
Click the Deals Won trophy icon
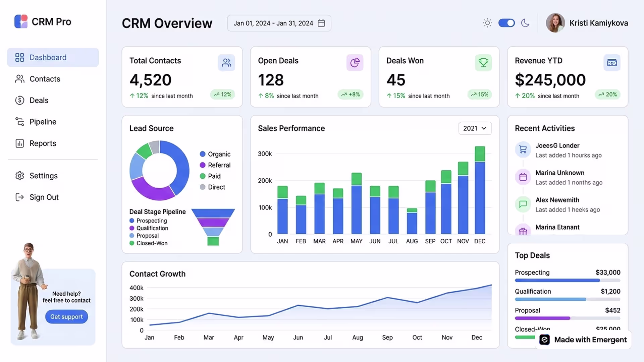[x=483, y=63]
